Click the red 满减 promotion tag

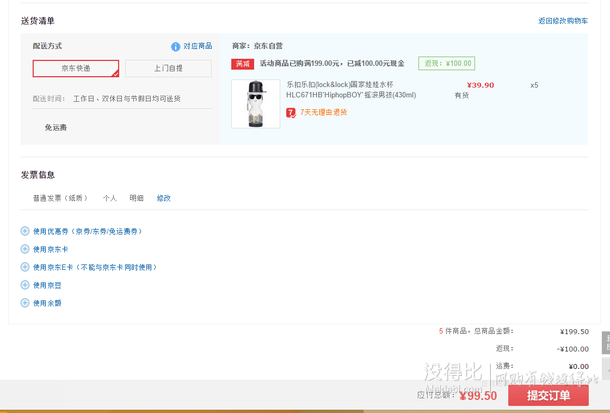pyautogui.click(x=243, y=64)
